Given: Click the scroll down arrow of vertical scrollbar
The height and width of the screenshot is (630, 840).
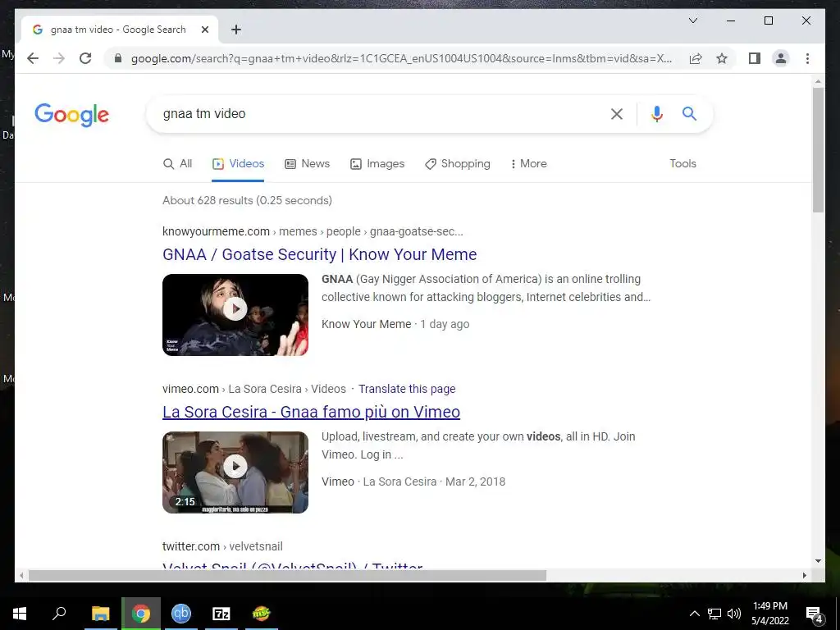Looking at the screenshot, I should pos(818,561).
